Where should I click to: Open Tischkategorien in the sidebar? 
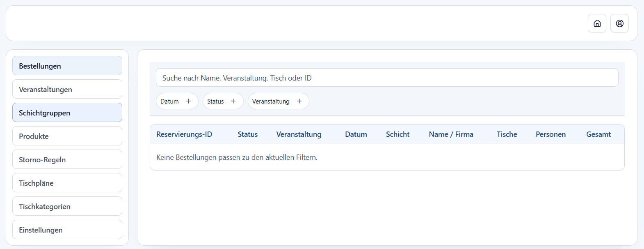click(x=67, y=206)
